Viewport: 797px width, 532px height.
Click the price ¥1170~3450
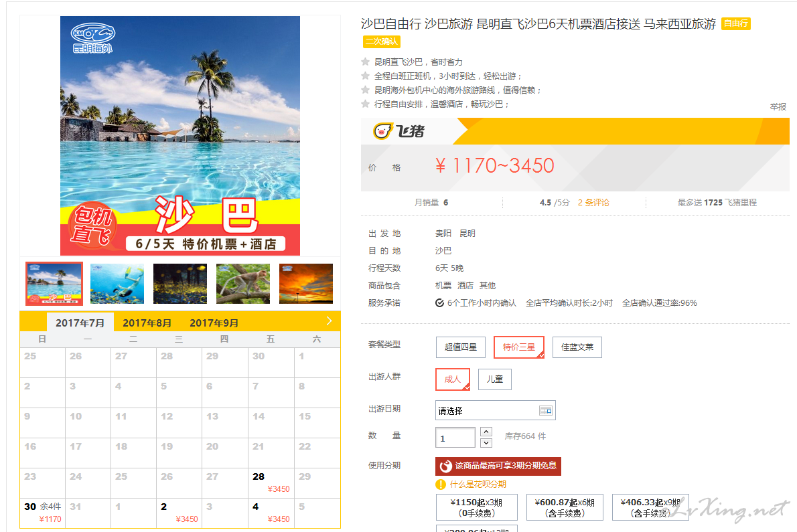click(494, 165)
